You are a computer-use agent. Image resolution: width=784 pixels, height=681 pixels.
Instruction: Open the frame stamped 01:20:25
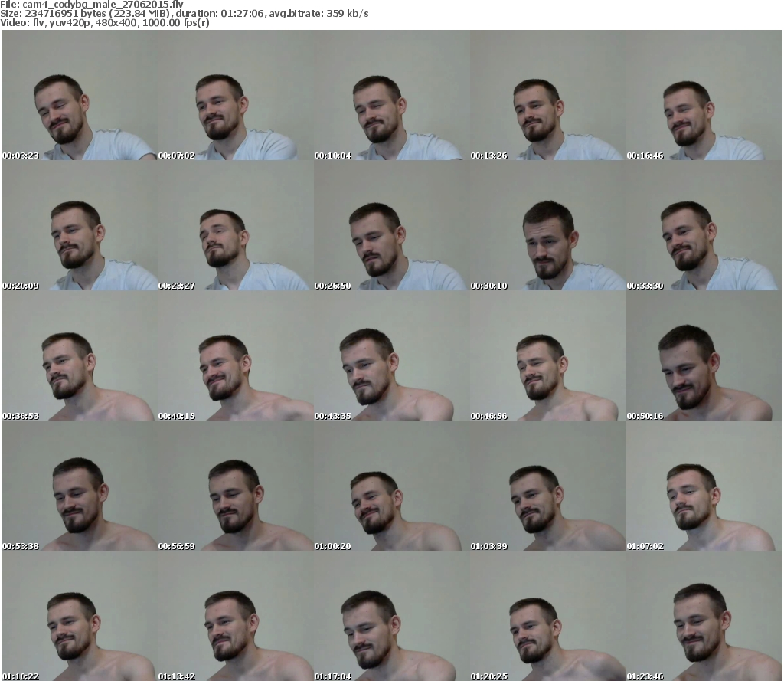pos(548,615)
